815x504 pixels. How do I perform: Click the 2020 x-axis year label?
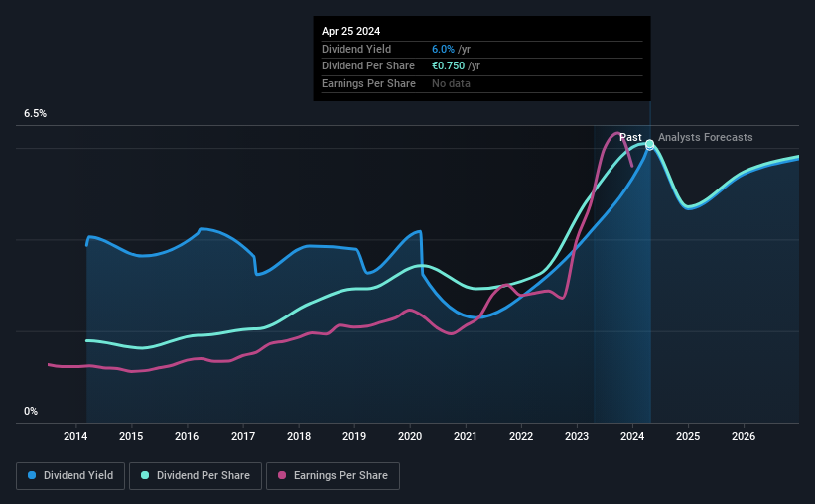410,436
